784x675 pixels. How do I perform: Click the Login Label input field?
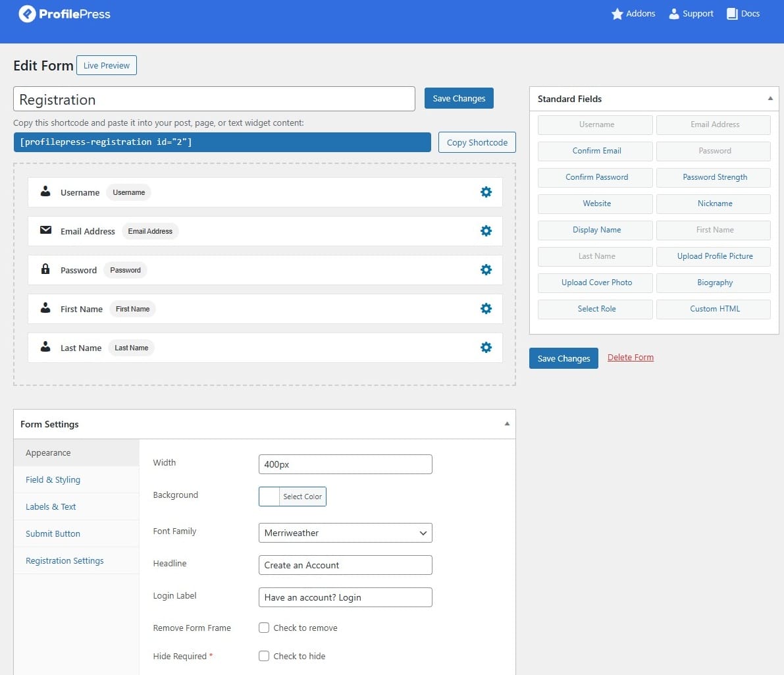pyautogui.click(x=345, y=597)
